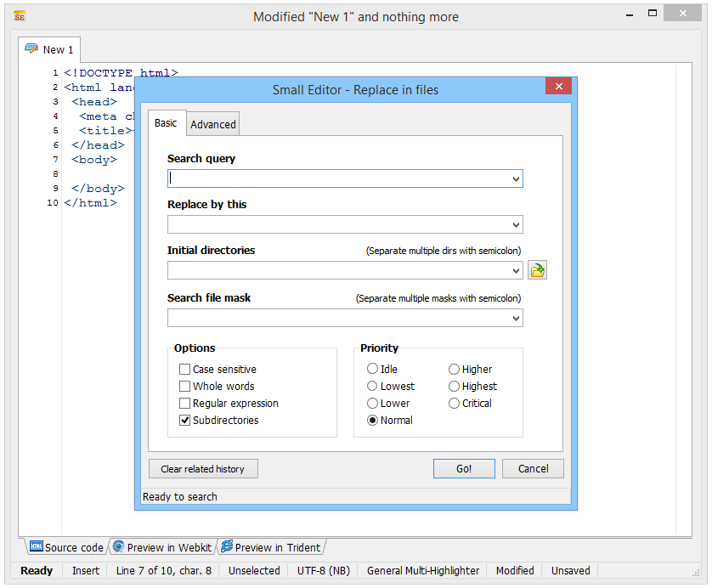Image resolution: width=712 pixels, height=588 pixels.
Task: Select the Basic tab
Action: coord(166,123)
